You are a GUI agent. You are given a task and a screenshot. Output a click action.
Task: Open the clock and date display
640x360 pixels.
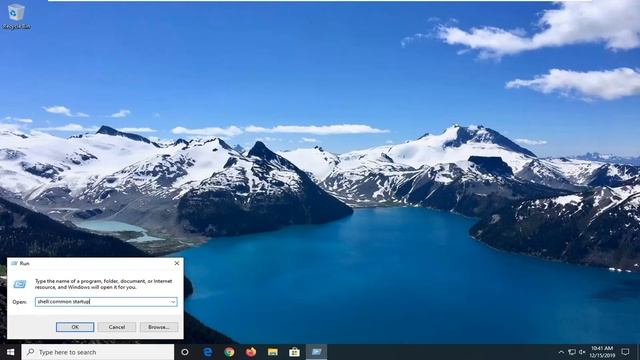[x=602, y=352]
